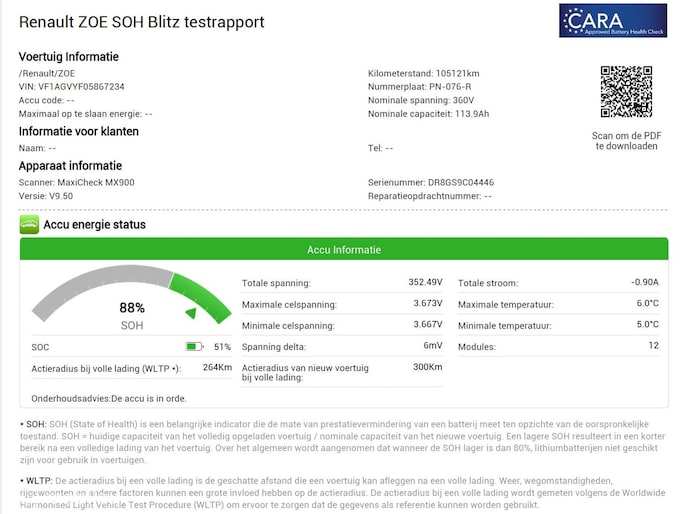The height and width of the screenshot is (514, 685).
Task: Click the Naam field under Informatie voor klanten
Action: coord(37,148)
